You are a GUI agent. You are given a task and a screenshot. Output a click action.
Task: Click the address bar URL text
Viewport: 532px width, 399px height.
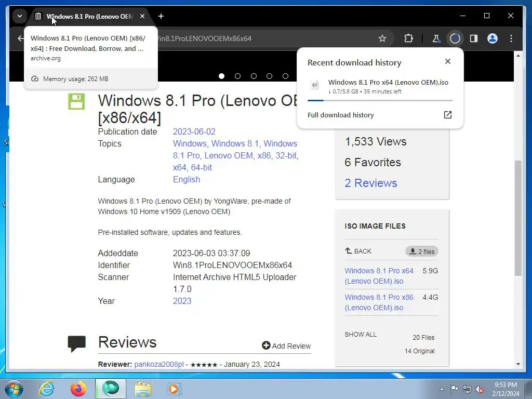coord(205,38)
